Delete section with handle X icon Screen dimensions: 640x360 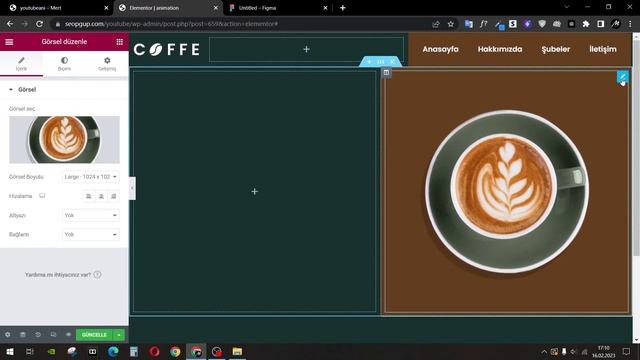point(392,62)
